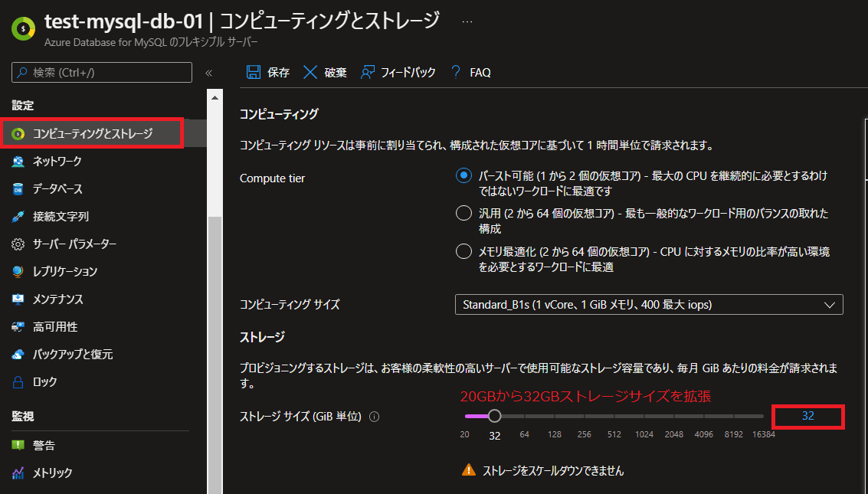Click the Compute tier label
Viewport: 868px width, 494px height.
tap(273, 178)
